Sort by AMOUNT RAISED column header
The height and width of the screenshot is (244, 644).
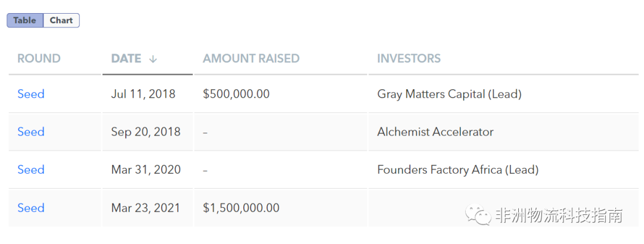click(251, 58)
